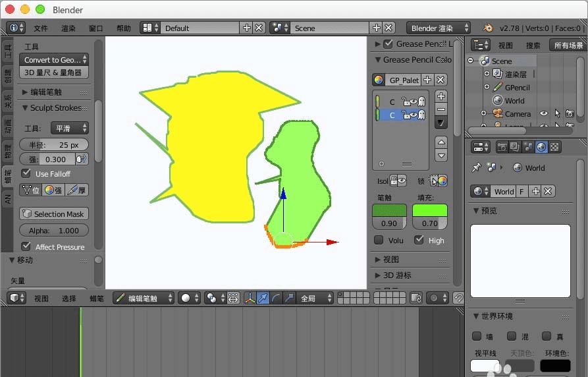Toggle Camera visibility eye in outliner

[x=544, y=113]
